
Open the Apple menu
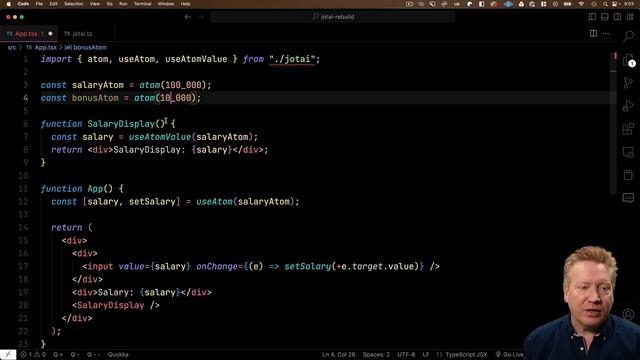pos(9,4)
